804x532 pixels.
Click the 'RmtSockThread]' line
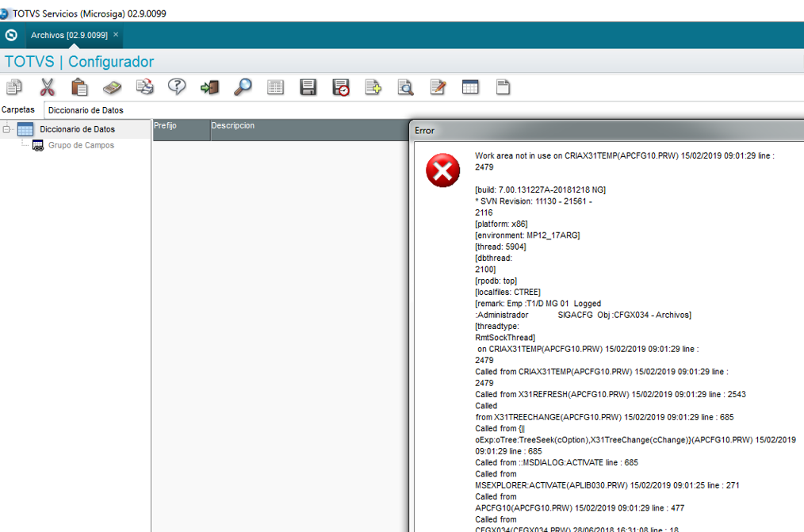[x=505, y=338]
